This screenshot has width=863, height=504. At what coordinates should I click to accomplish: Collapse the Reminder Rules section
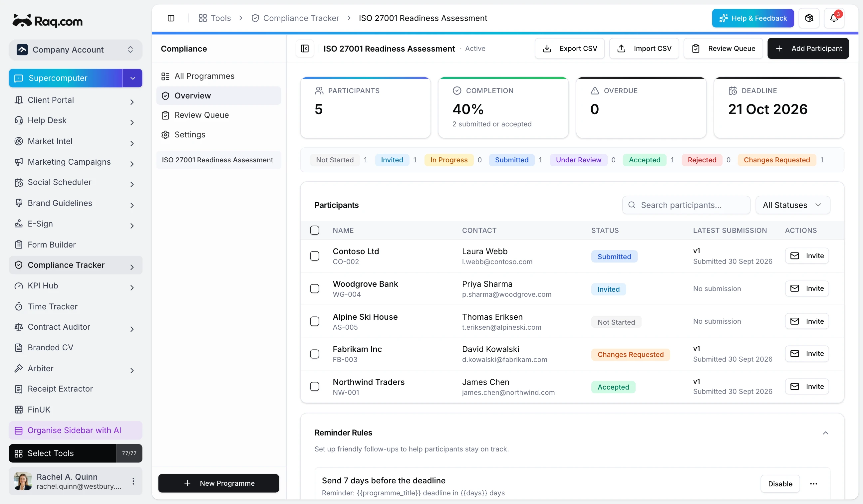pyautogui.click(x=825, y=433)
